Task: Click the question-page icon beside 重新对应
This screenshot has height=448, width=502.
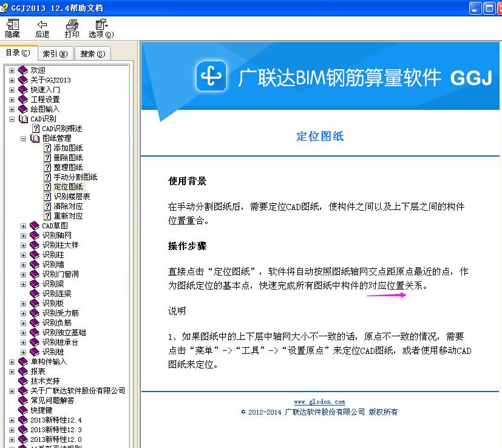Action: coord(47,216)
